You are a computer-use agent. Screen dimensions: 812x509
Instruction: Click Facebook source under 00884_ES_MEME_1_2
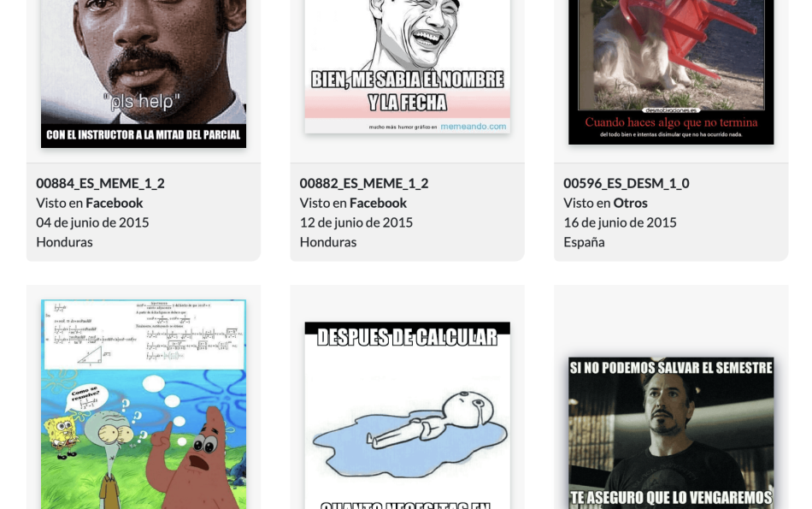(x=115, y=203)
